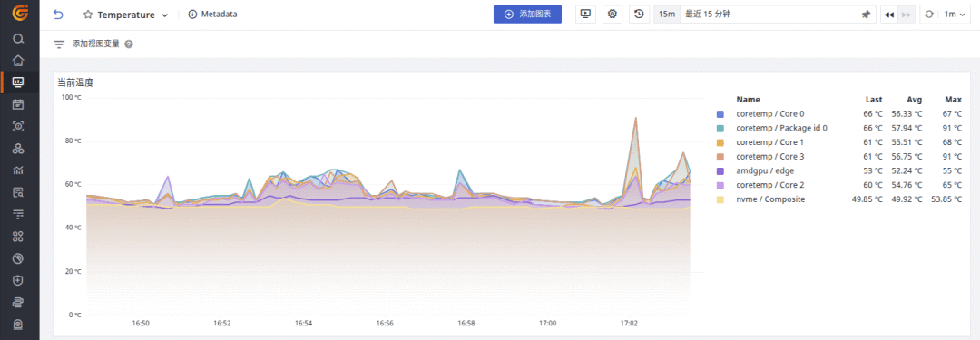Step time range forward with fast-forward icon

[x=906, y=15]
